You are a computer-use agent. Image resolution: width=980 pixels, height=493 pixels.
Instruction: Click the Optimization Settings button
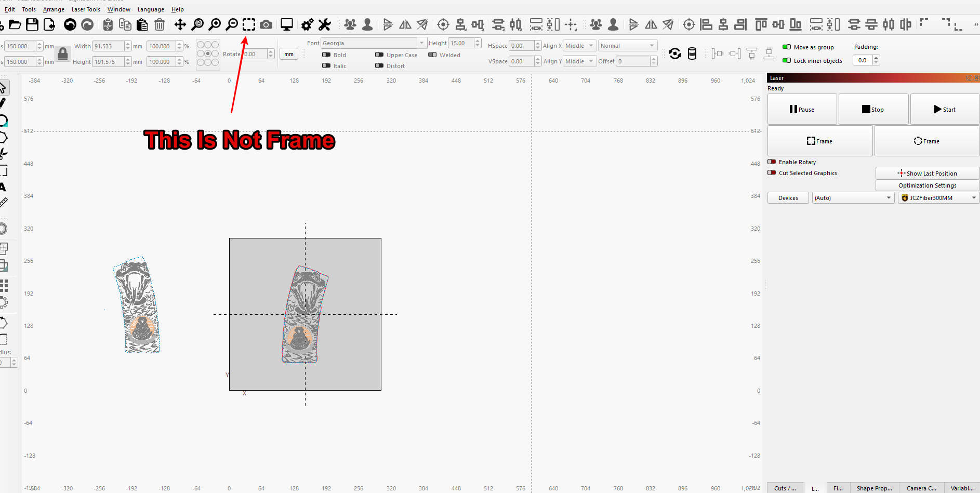(x=927, y=185)
